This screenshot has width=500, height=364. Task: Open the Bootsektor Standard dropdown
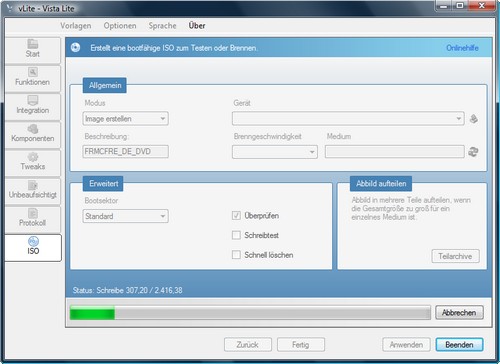[125, 216]
